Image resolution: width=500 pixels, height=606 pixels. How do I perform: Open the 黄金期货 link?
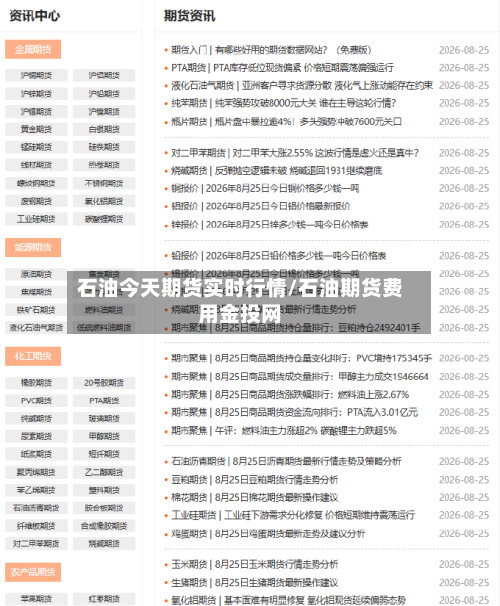pyautogui.click(x=36, y=129)
